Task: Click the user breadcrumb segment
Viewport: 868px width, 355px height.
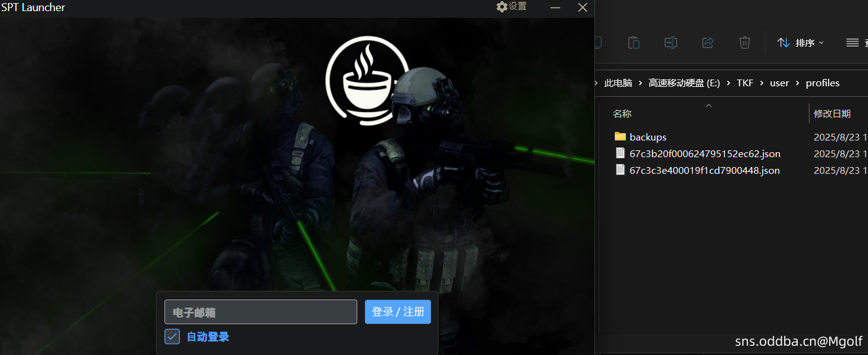Action: (779, 83)
